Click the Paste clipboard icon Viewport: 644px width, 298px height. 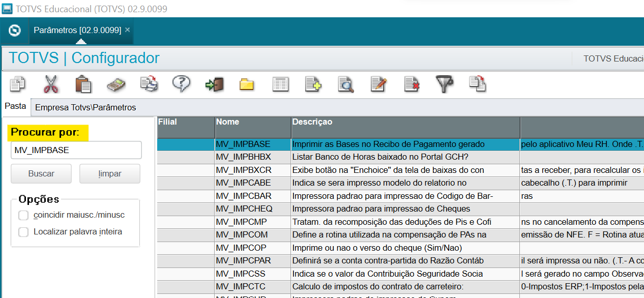(x=83, y=84)
